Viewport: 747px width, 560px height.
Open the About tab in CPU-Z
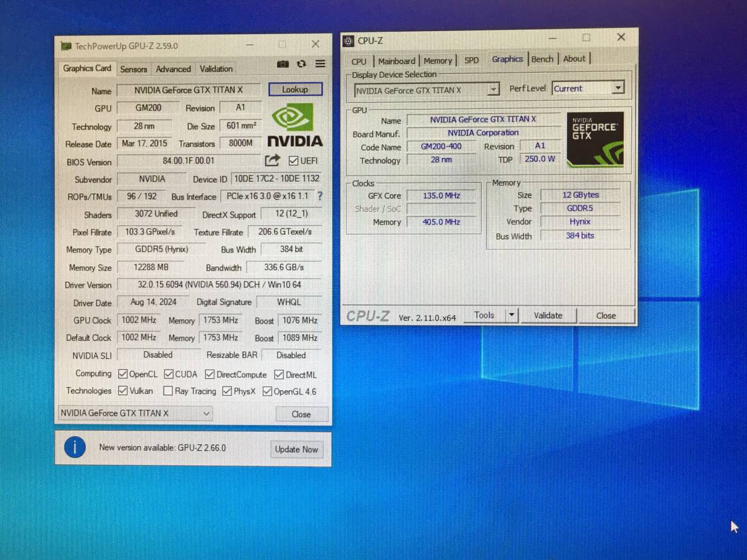pos(574,58)
